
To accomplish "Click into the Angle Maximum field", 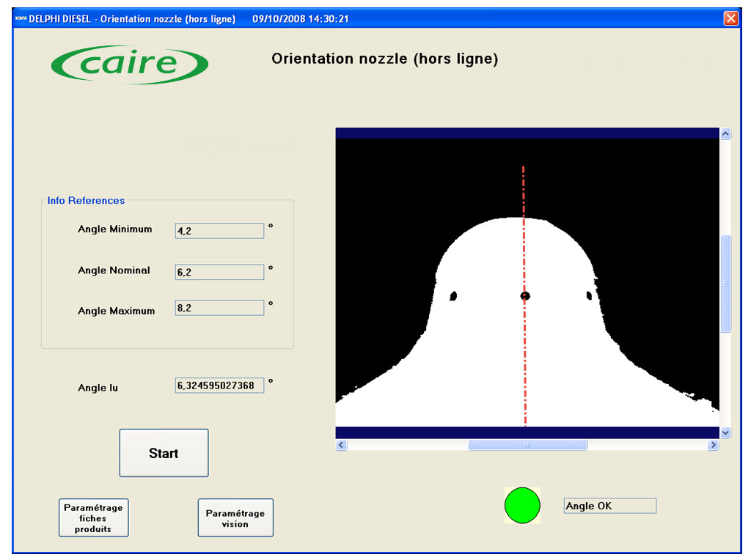I will (219, 308).
